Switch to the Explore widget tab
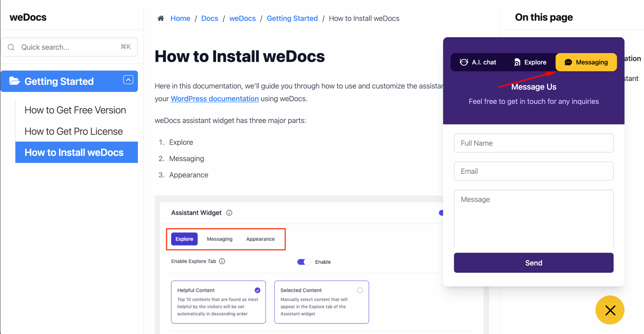 pos(530,62)
